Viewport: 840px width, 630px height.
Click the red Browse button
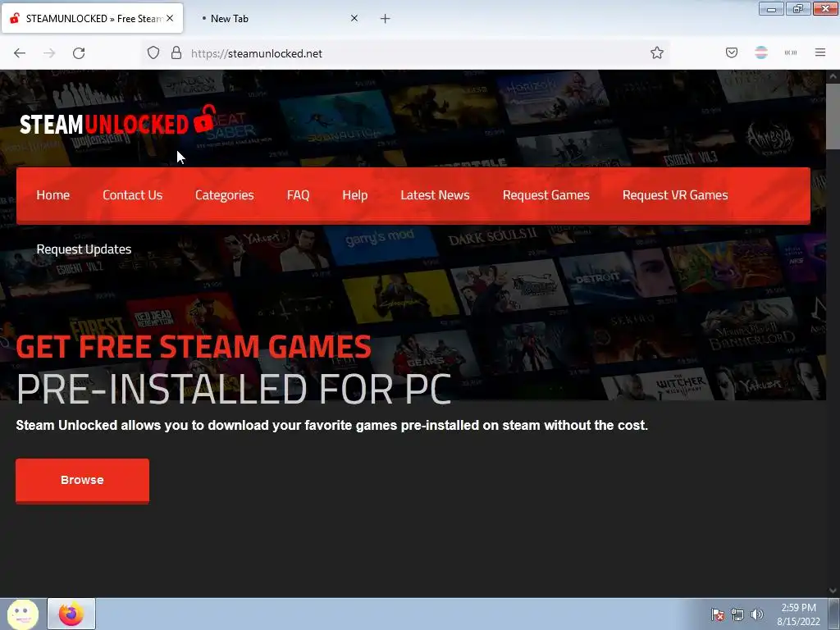[83, 481]
